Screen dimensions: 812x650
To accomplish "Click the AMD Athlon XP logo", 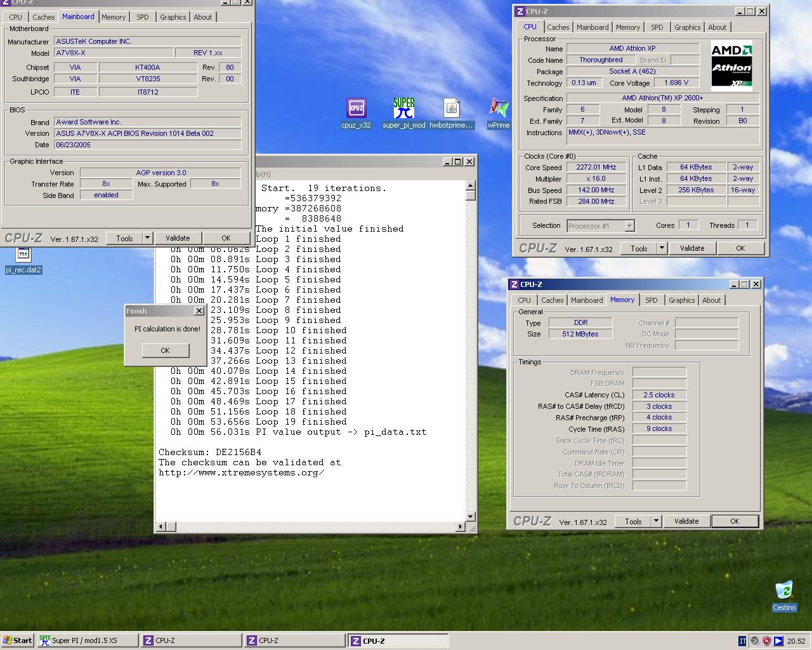I will tap(731, 66).
